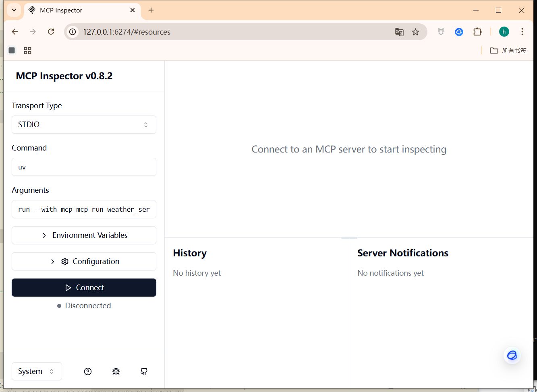View site information icon in address bar
This screenshot has width=537, height=392.
pyautogui.click(x=73, y=32)
